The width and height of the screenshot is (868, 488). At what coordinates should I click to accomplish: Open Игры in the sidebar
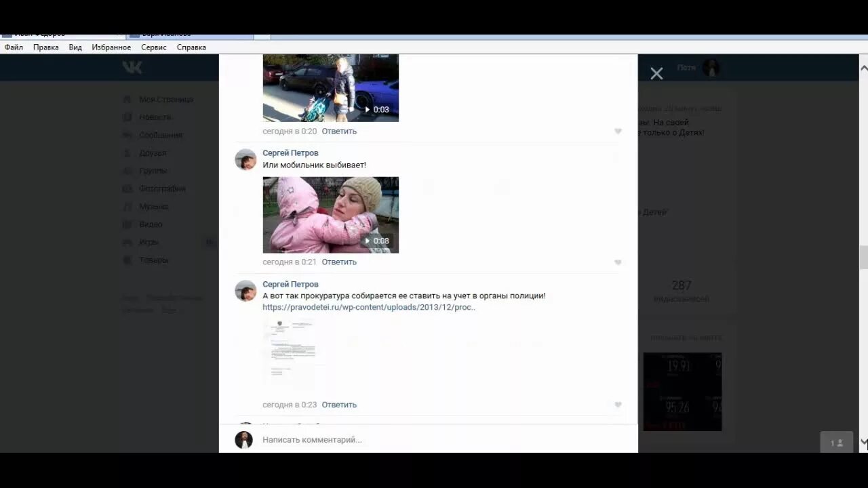click(149, 242)
